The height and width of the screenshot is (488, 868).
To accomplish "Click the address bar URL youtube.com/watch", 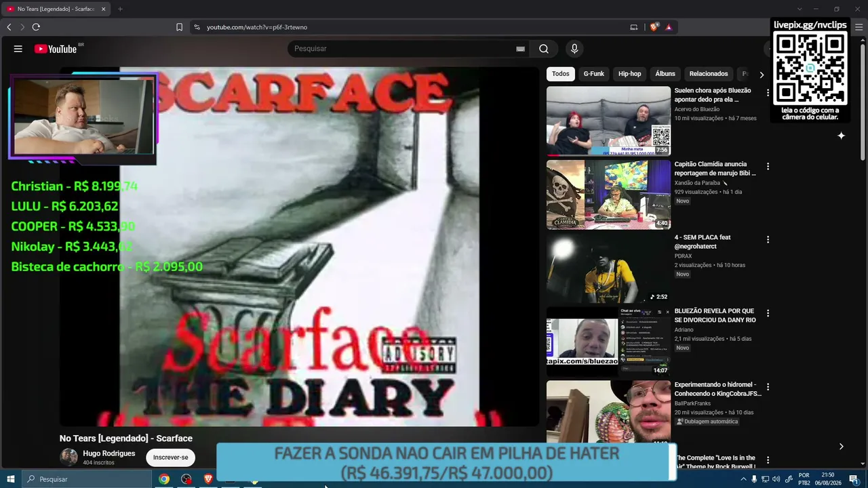I will point(257,27).
